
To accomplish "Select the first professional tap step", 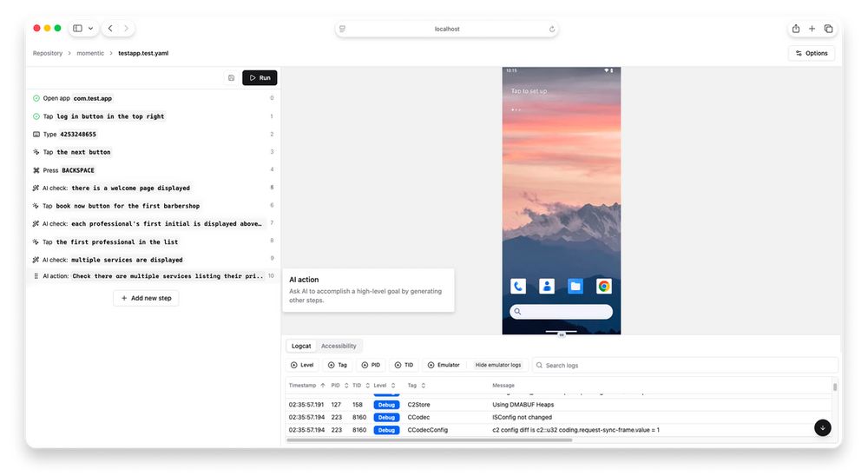I will [154, 241].
